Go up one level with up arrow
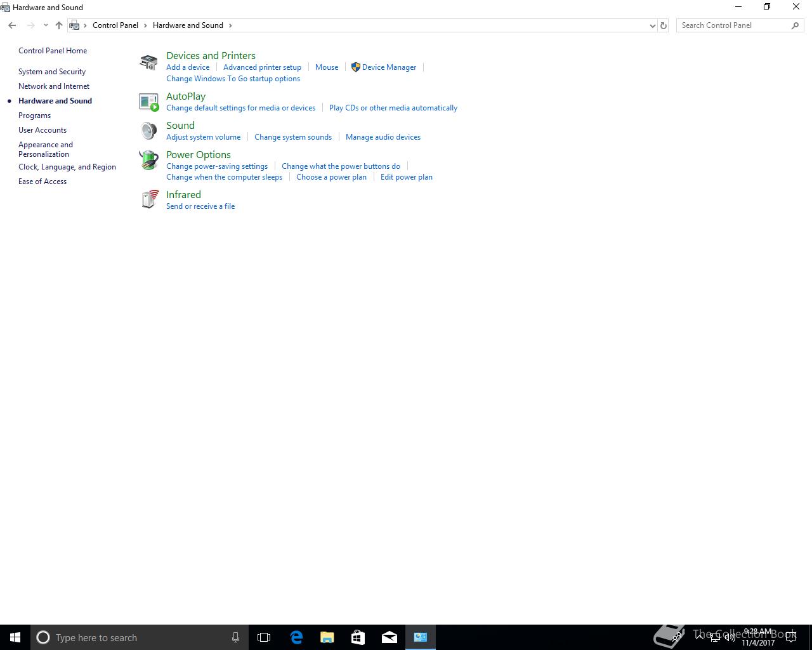Image resolution: width=812 pixels, height=650 pixels. click(59, 25)
